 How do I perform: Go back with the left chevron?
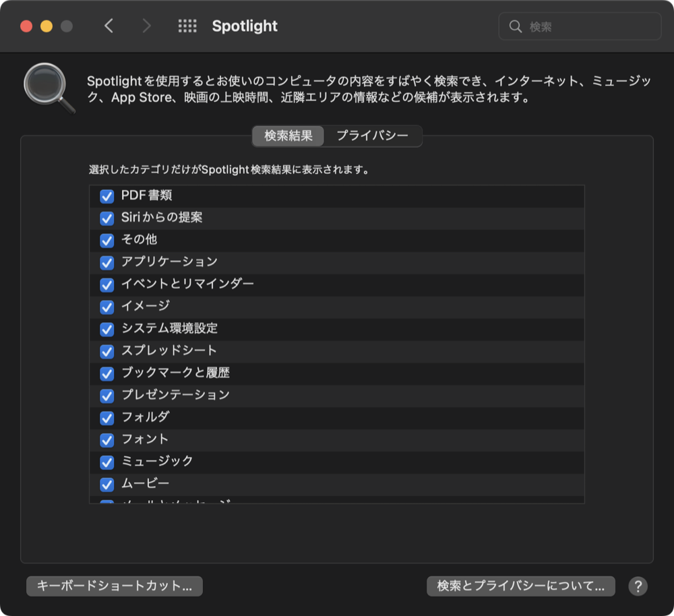coord(109,26)
